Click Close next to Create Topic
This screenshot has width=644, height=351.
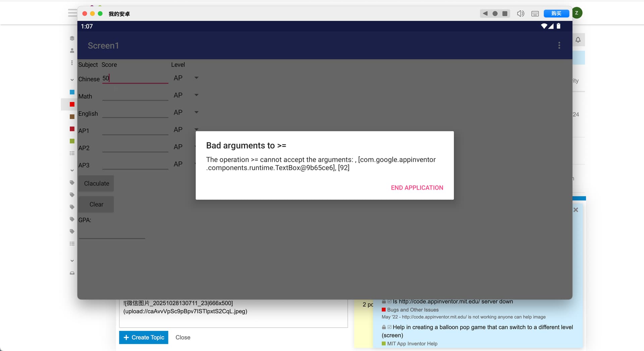click(x=183, y=338)
